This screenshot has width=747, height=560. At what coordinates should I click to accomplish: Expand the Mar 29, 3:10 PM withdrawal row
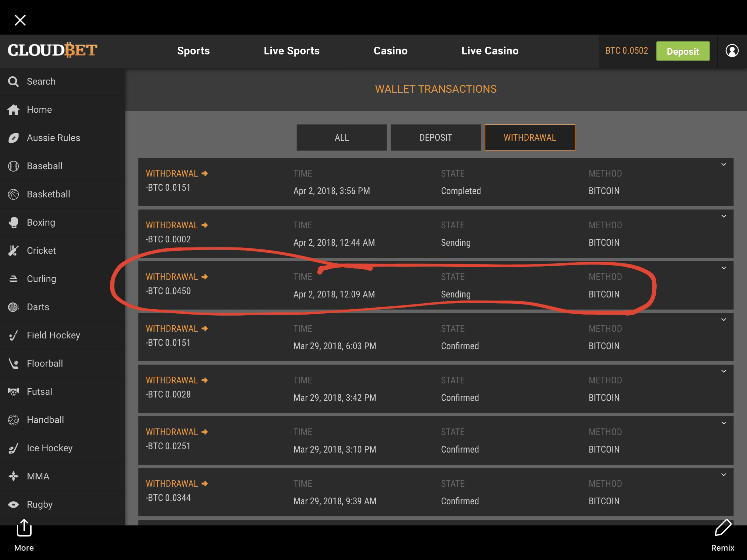pos(724,423)
